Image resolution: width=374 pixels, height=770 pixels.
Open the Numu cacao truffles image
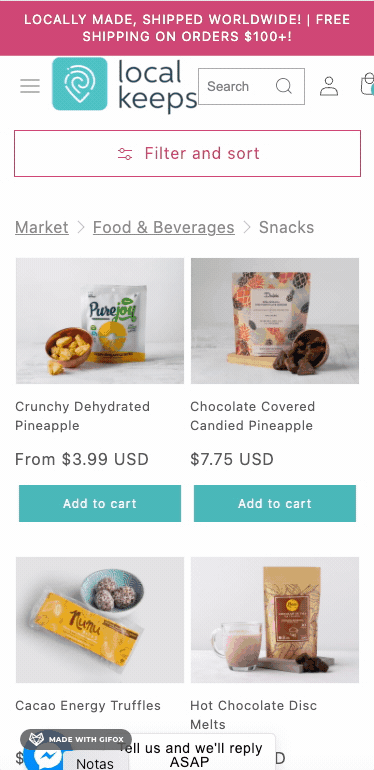pyautogui.click(x=100, y=620)
